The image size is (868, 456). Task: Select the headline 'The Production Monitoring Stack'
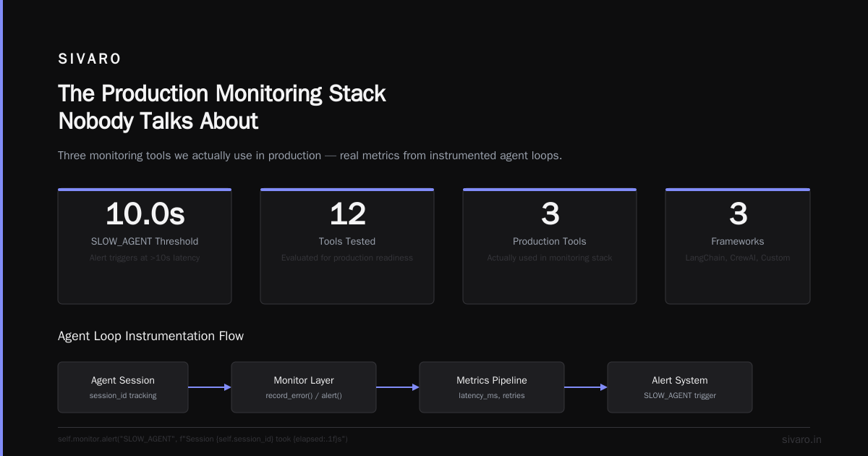click(x=222, y=93)
